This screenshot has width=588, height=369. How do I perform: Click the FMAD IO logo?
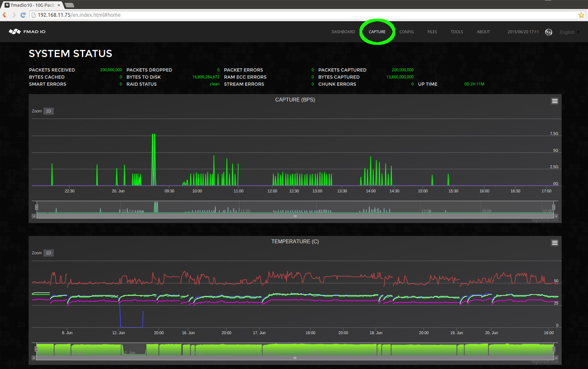coord(27,32)
